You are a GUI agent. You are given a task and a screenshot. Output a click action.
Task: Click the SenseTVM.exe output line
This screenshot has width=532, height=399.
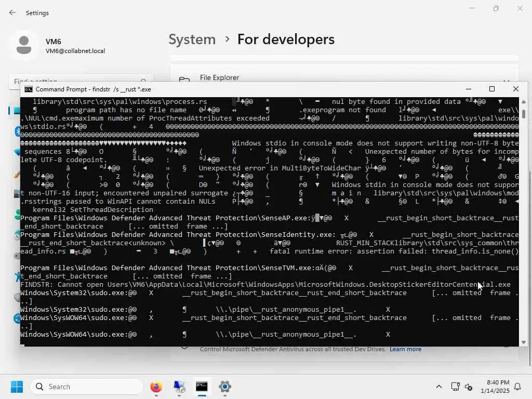coord(270,272)
